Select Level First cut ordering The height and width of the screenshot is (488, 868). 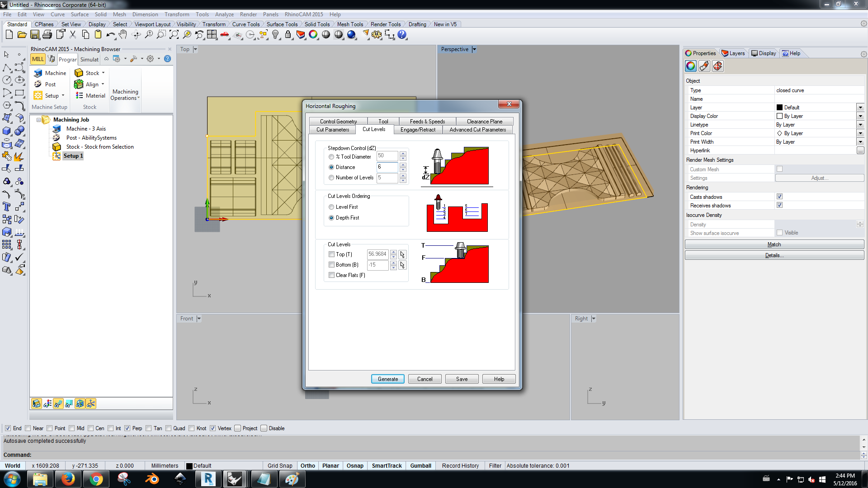coord(331,207)
